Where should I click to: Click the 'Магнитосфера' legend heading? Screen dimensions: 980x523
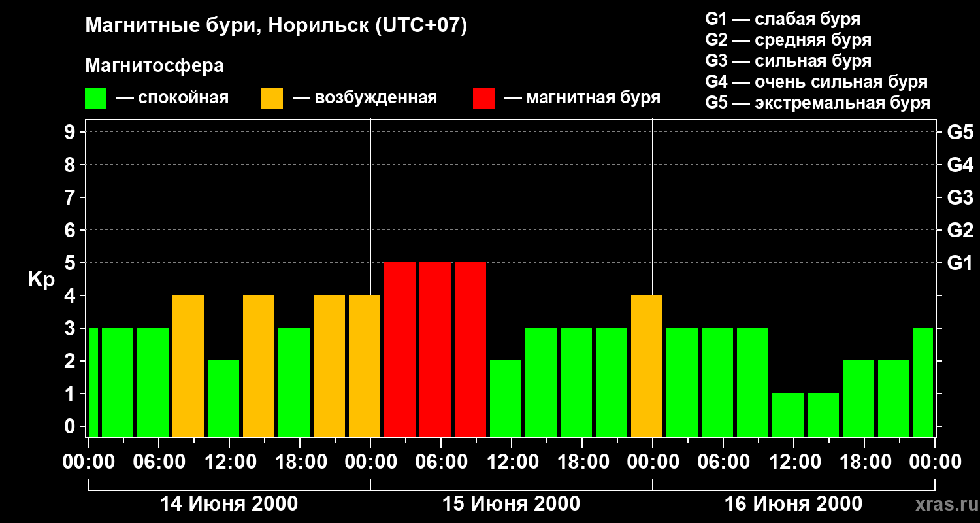click(155, 66)
